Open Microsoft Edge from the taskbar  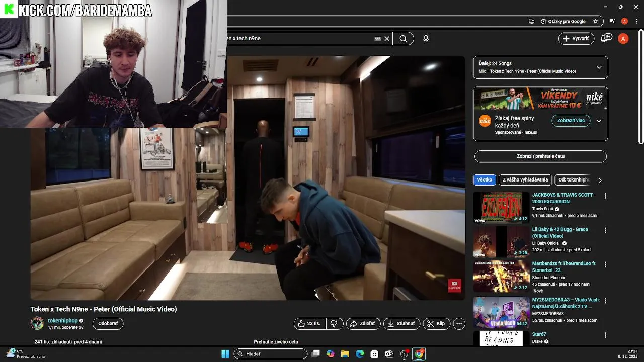[360, 354]
